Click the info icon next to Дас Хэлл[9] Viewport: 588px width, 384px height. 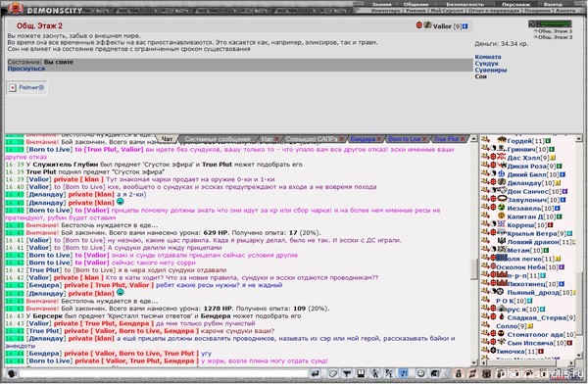tap(553, 158)
